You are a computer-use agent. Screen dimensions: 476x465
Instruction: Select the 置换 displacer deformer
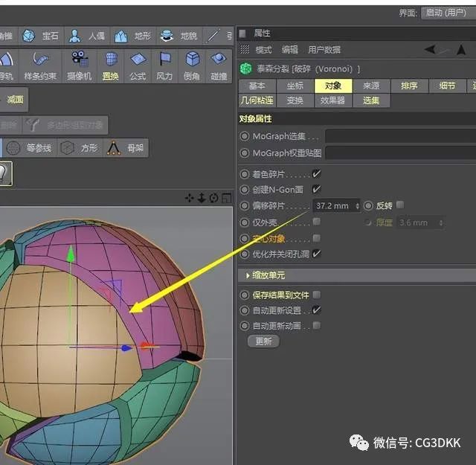[x=111, y=66]
